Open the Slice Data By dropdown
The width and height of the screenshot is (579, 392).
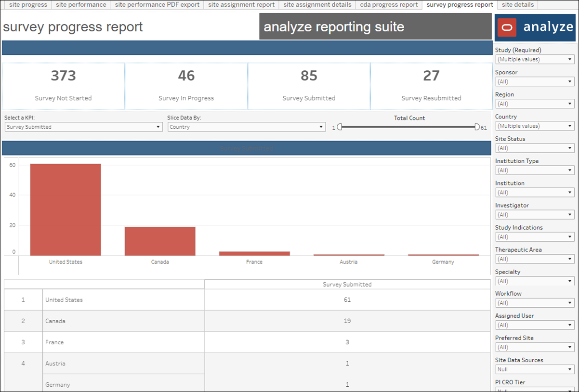247,127
